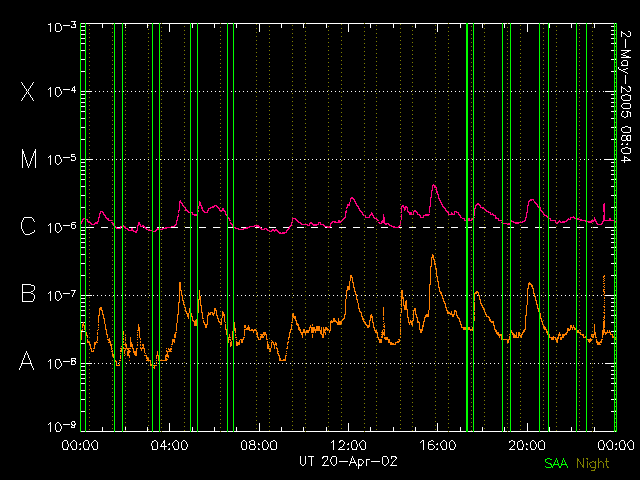640x480 pixels.
Task: Click the 10^-9 y-axis tick label
Action: tap(62, 427)
